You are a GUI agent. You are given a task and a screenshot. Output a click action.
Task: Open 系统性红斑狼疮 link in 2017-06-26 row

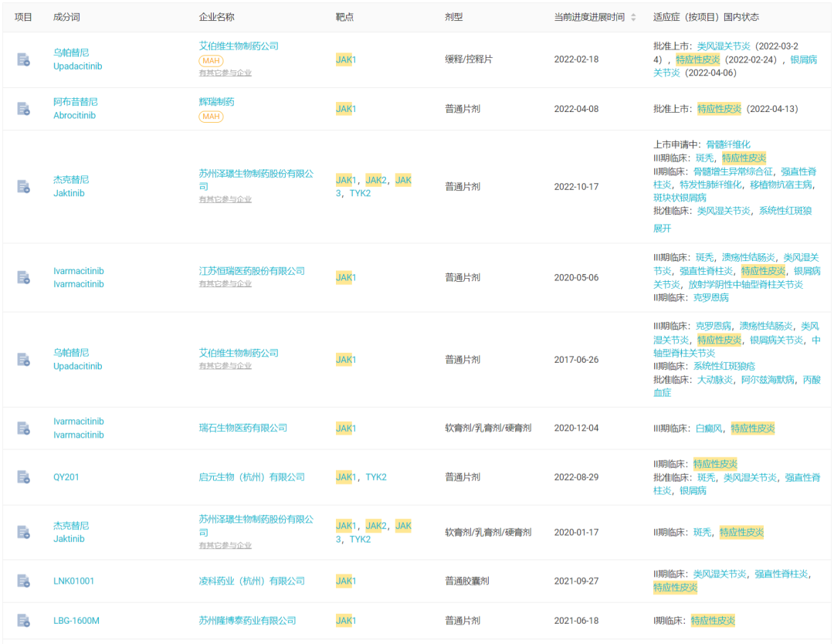pyautogui.click(x=724, y=367)
